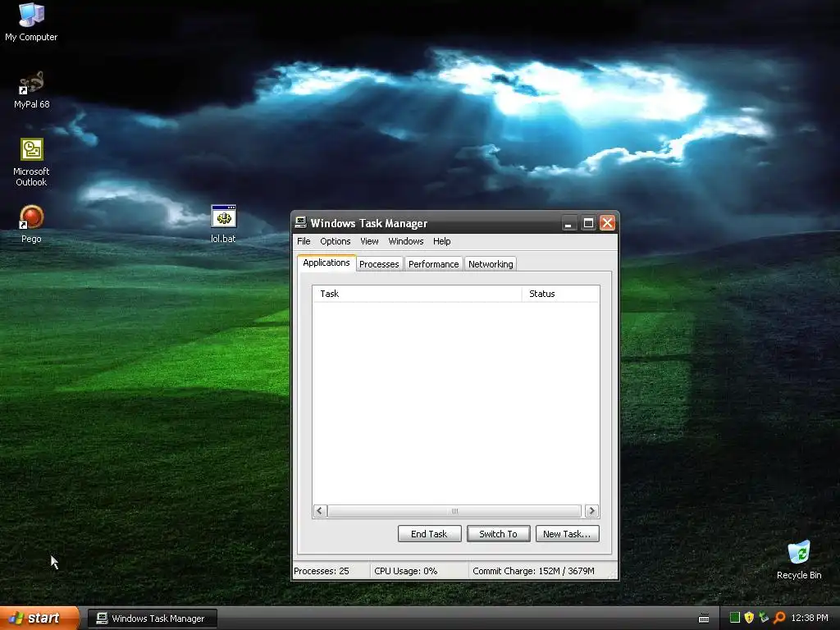This screenshot has height=630, width=840.
Task: Click the Processes: 25 status text
Action: [x=322, y=571]
